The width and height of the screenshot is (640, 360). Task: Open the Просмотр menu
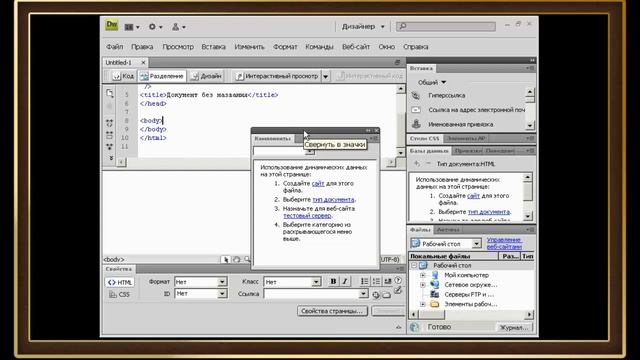tap(178, 47)
